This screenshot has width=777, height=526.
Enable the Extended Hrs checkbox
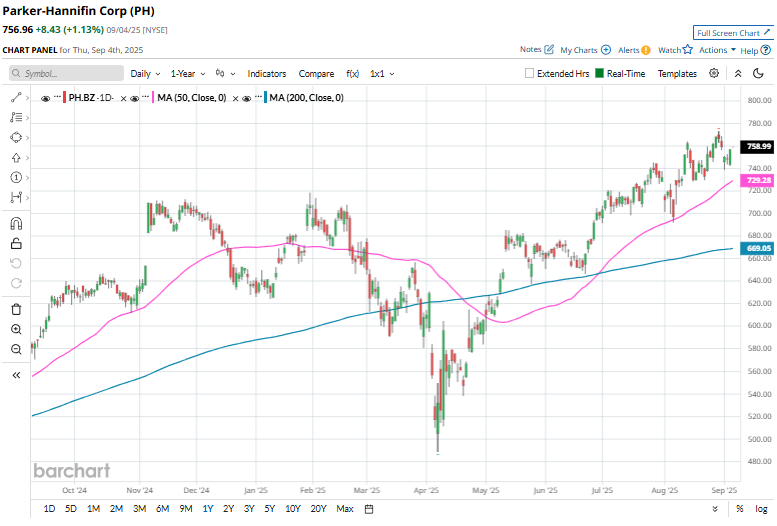[529, 73]
